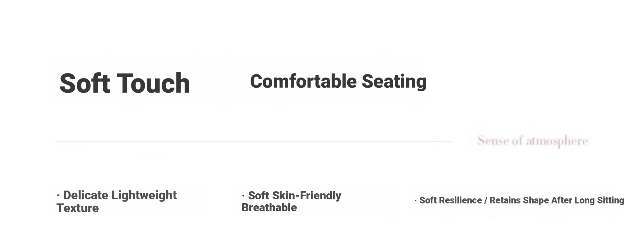Image resolution: width=644 pixels, height=232 pixels.
Task: Click the bullet dot before "Soft Resilience"
Action: (415, 200)
